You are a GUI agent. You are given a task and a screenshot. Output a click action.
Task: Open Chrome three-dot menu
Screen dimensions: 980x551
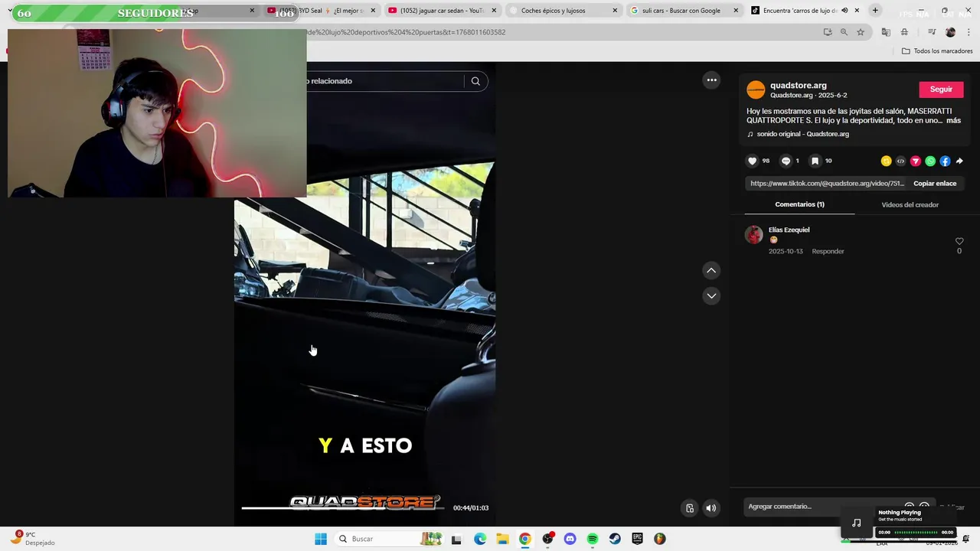[x=969, y=32]
